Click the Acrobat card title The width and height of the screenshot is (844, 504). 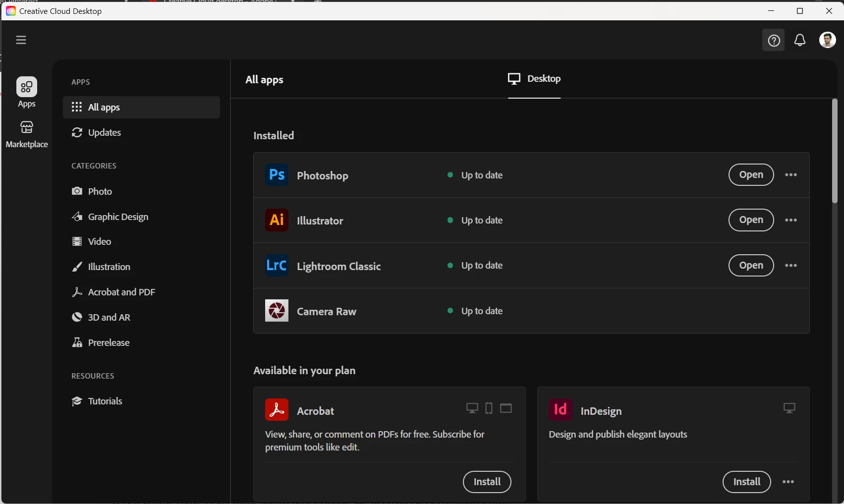[315, 411]
